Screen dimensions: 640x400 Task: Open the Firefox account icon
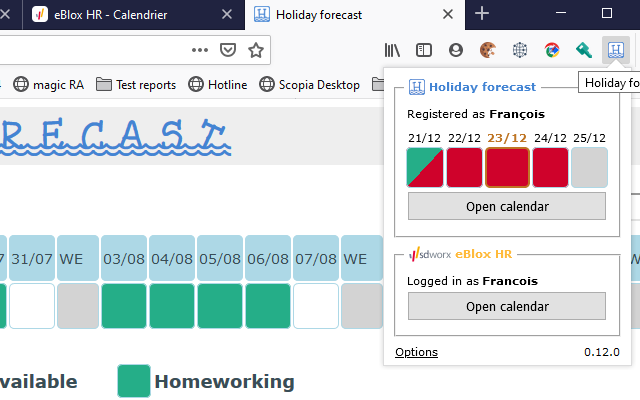tap(456, 50)
